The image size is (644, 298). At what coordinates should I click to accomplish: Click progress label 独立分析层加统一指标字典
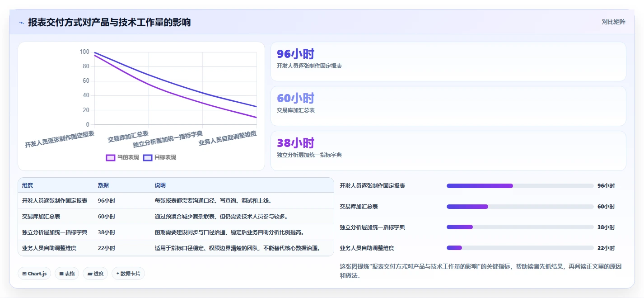tap(373, 227)
